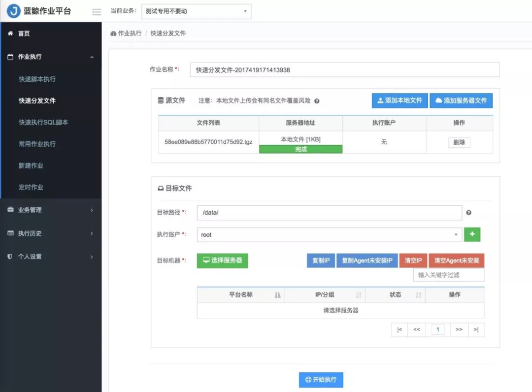Click 本地文件 [1KB] cell text

tap(300, 139)
